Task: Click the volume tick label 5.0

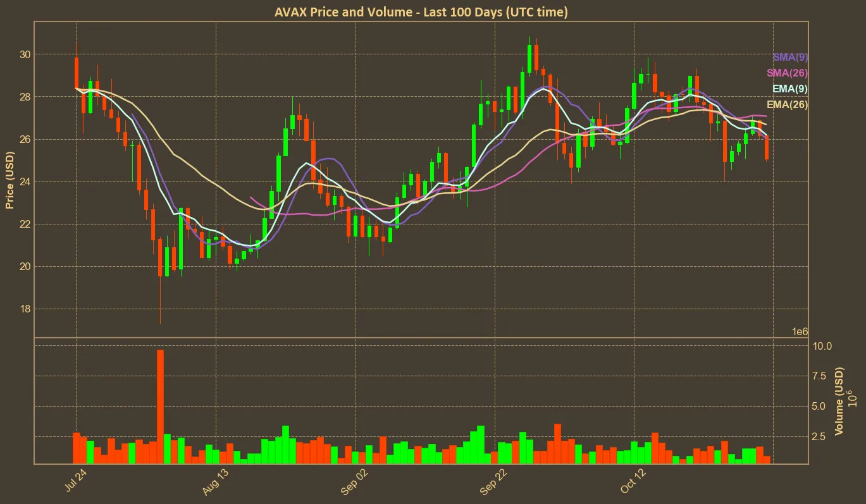Action: (820, 406)
